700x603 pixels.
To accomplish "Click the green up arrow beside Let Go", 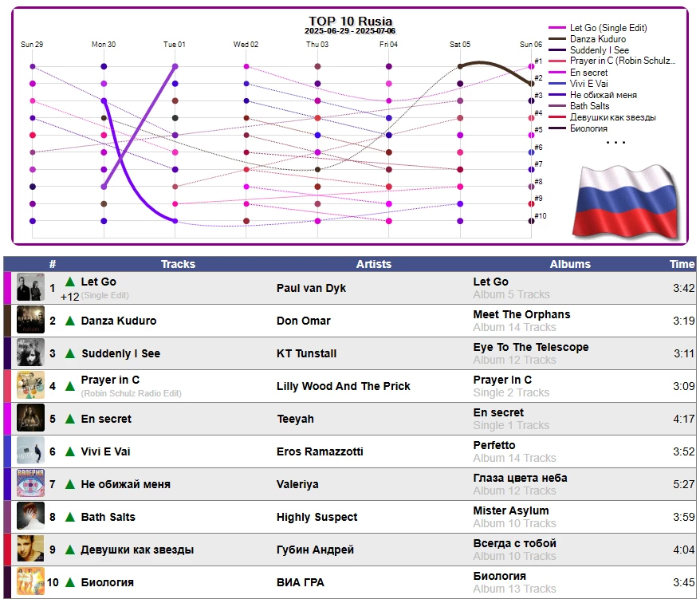I will 70,282.
